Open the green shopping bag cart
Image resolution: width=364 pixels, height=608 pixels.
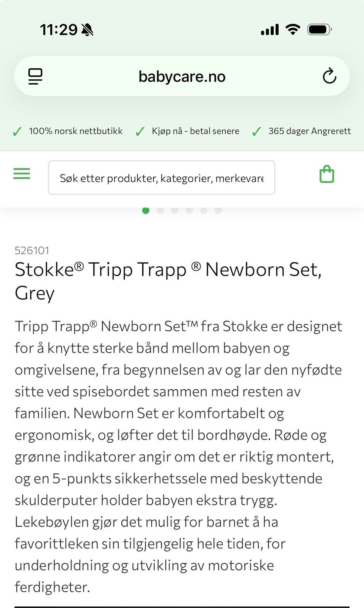pyautogui.click(x=326, y=174)
